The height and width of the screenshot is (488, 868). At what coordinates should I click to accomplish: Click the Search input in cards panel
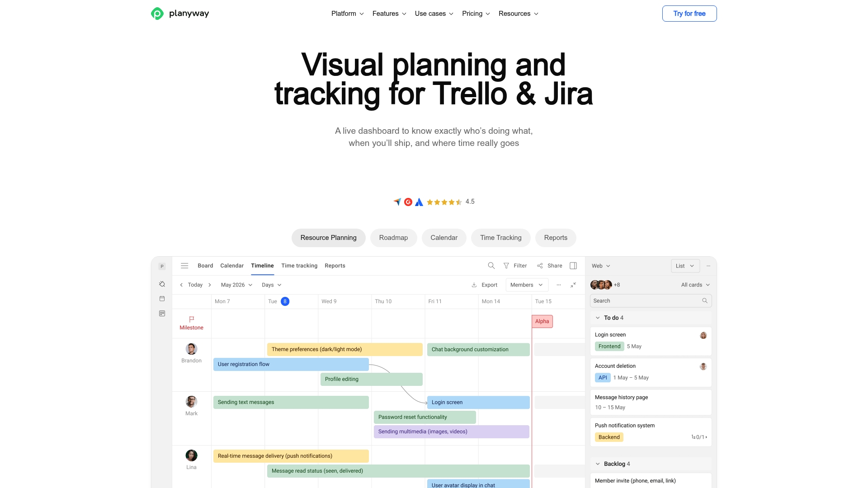(x=646, y=301)
